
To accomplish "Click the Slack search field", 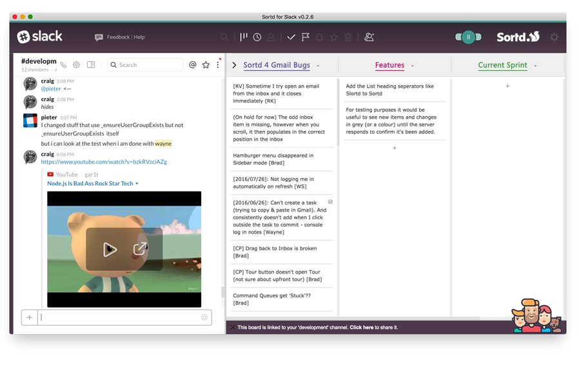I will (145, 65).
